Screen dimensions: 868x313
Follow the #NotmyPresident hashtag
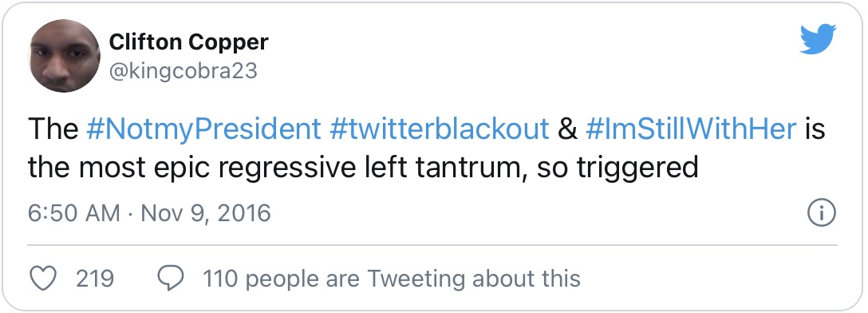coord(203,129)
